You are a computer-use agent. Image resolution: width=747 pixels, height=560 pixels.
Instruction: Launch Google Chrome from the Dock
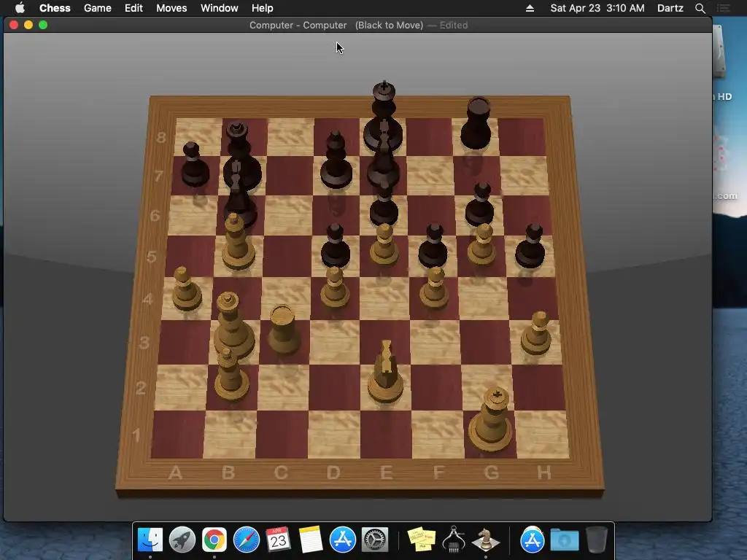coord(214,540)
